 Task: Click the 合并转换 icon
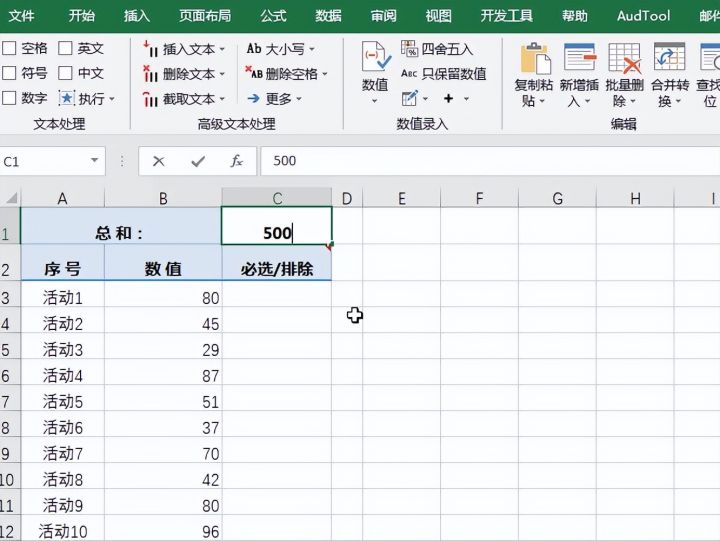click(x=669, y=57)
